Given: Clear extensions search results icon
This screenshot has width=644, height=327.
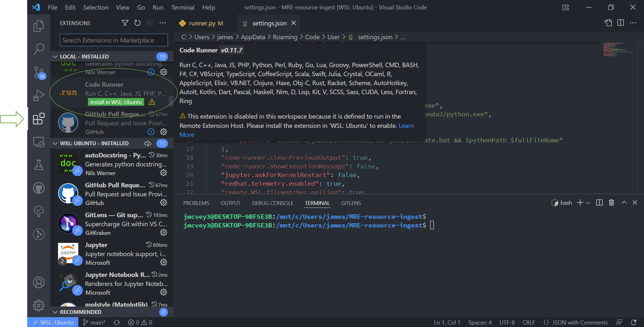Looking at the screenshot, I should pyautogui.click(x=150, y=23).
